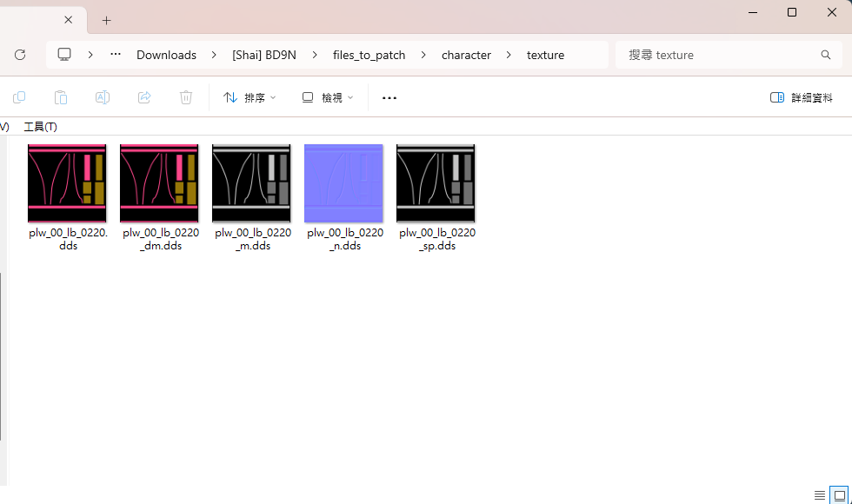Go to character folder in breadcrumb

point(466,55)
